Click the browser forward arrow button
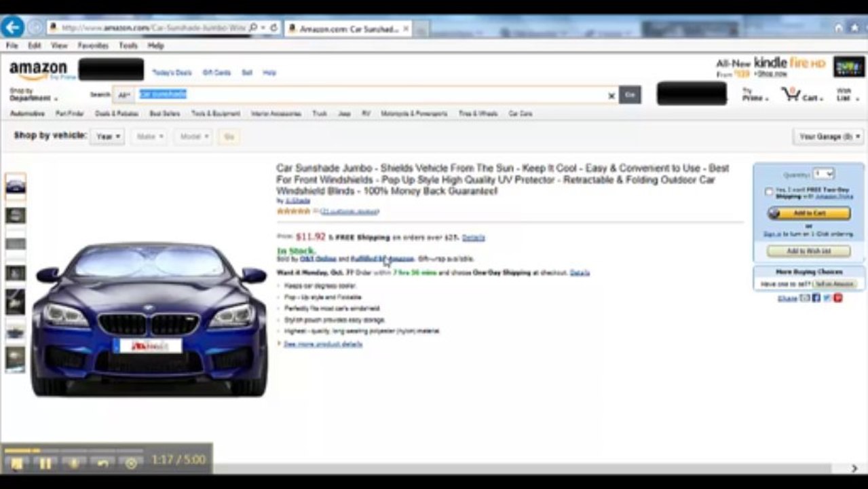The width and height of the screenshot is (868, 489). tap(35, 28)
